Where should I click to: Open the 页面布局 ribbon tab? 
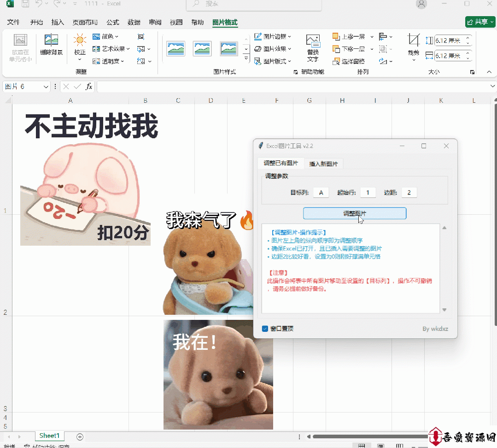point(85,22)
